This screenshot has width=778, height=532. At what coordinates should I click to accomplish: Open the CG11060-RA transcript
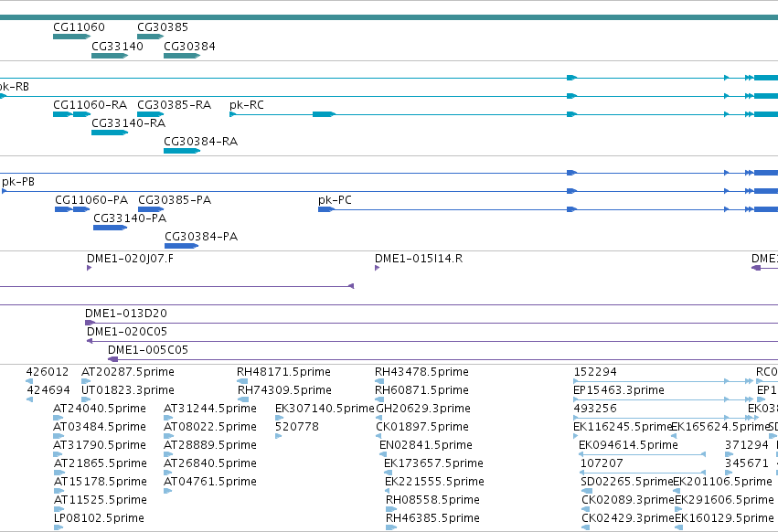click(x=71, y=114)
